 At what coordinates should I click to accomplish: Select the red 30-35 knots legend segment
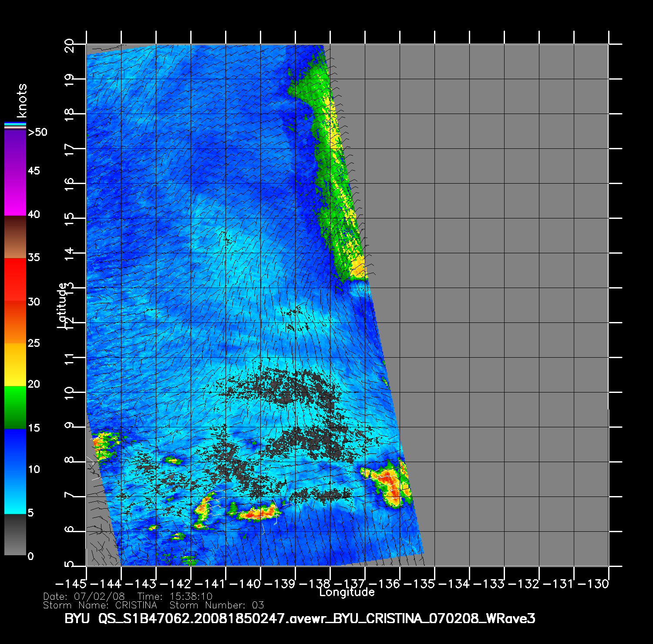15,279
